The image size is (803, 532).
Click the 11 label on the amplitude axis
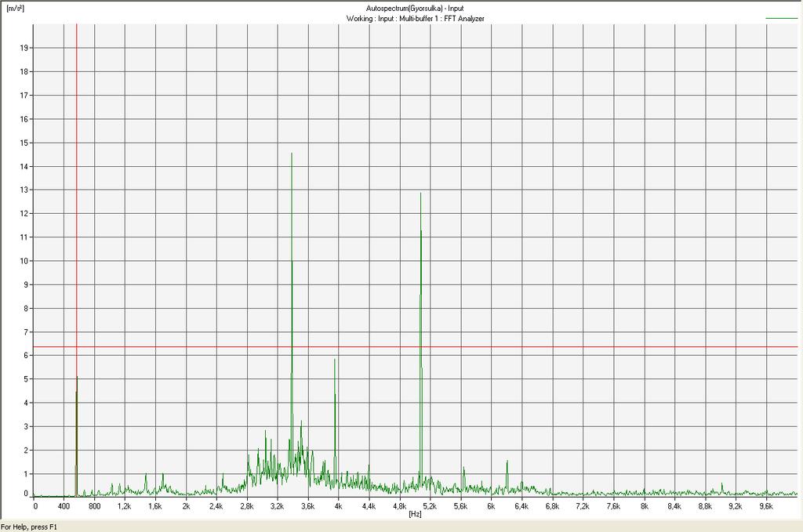click(24, 237)
